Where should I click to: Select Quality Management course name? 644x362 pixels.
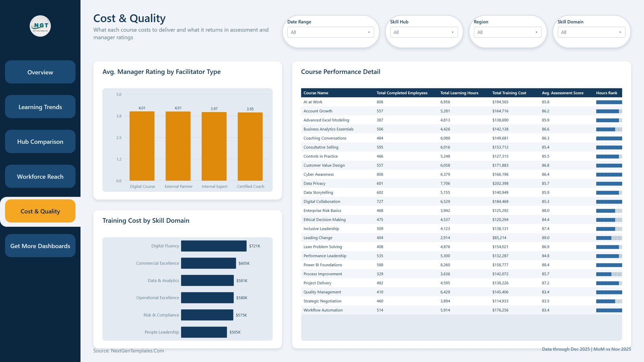[x=322, y=292]
